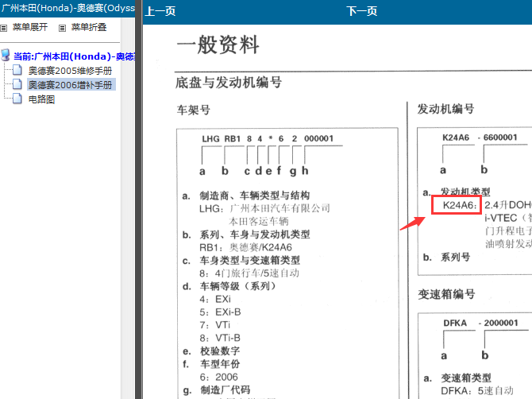Viewport: 532px width, 399px height.
Task: Click the title 广州本田(Honda)-奥德赛 header text
Action: 67,8
